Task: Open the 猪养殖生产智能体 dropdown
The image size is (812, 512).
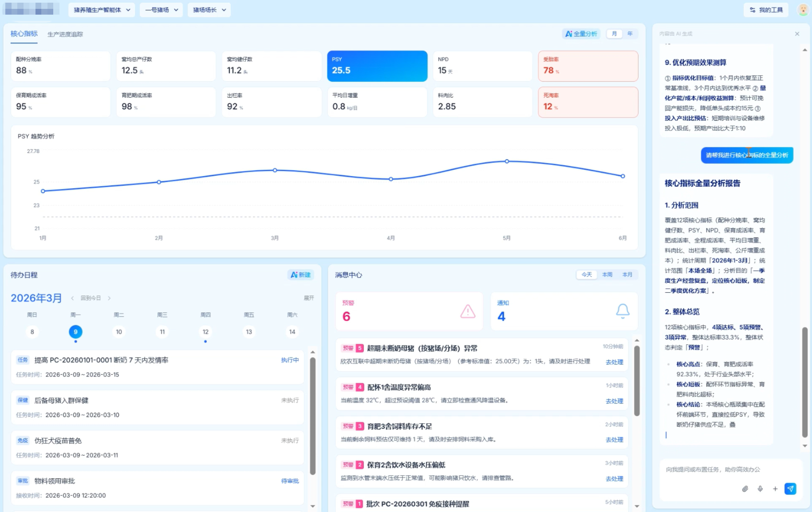Action: (x=102, y=10)
